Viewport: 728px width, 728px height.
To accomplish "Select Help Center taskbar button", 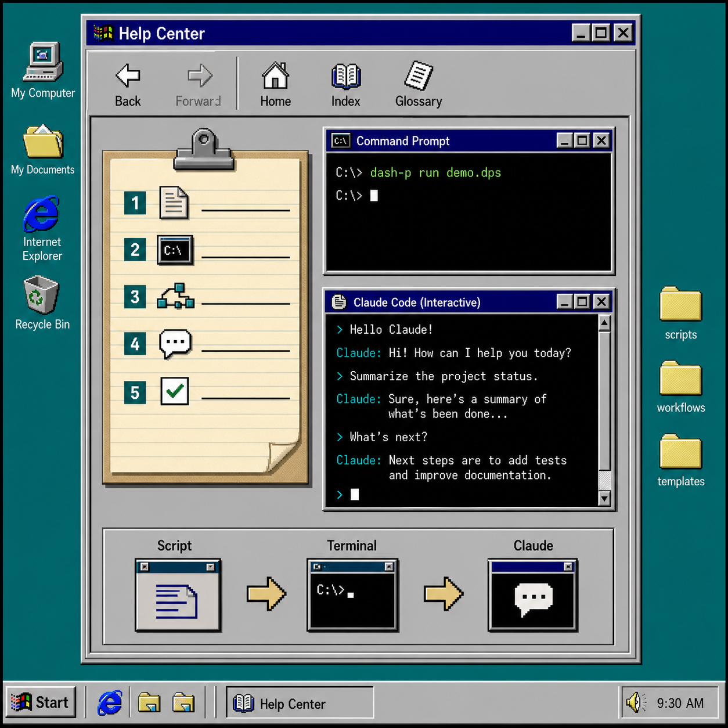I will 300,703.
